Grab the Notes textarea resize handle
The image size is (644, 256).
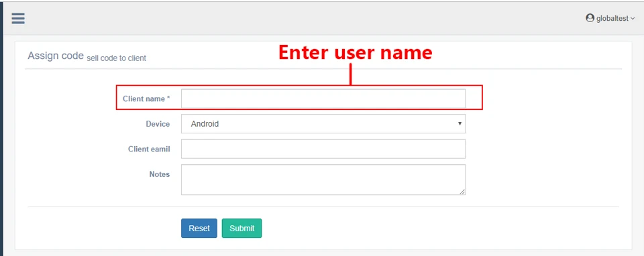point(462,192)
